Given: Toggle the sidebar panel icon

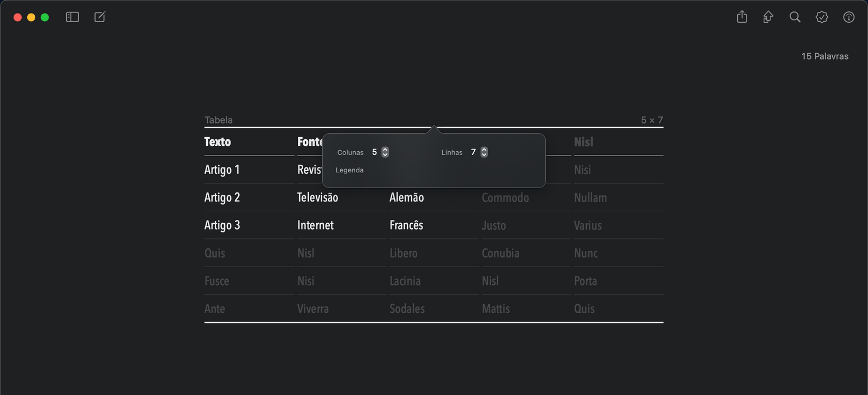Looking at the screenshot, I should pyautogui.click(x=72, y=17).
